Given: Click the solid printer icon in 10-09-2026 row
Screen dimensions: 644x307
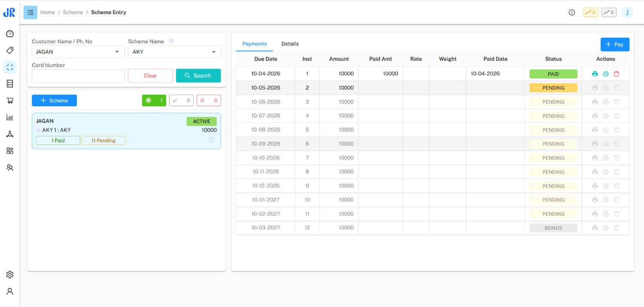Looking at the screenshot, I should click(x=595, y=144).
